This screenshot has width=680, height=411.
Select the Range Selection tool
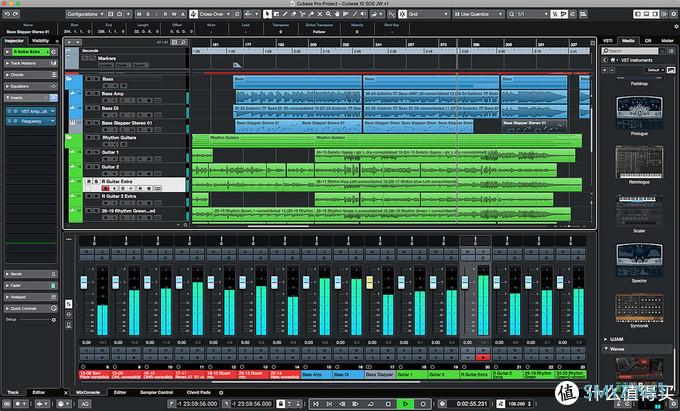point(277,14)
